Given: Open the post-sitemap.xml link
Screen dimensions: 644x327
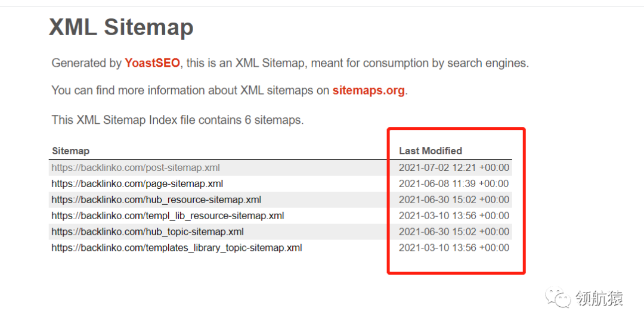Looking at the screenshot, I should click(135, 168).
